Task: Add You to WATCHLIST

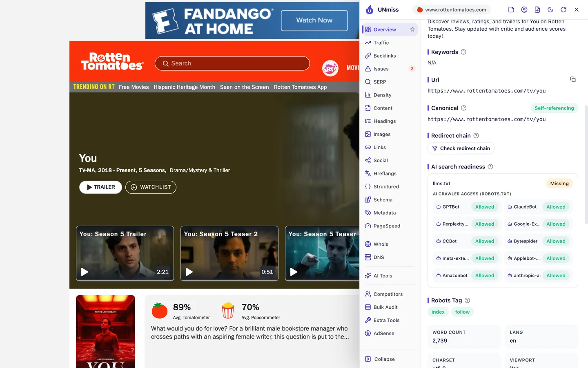Action: point(151,187)
